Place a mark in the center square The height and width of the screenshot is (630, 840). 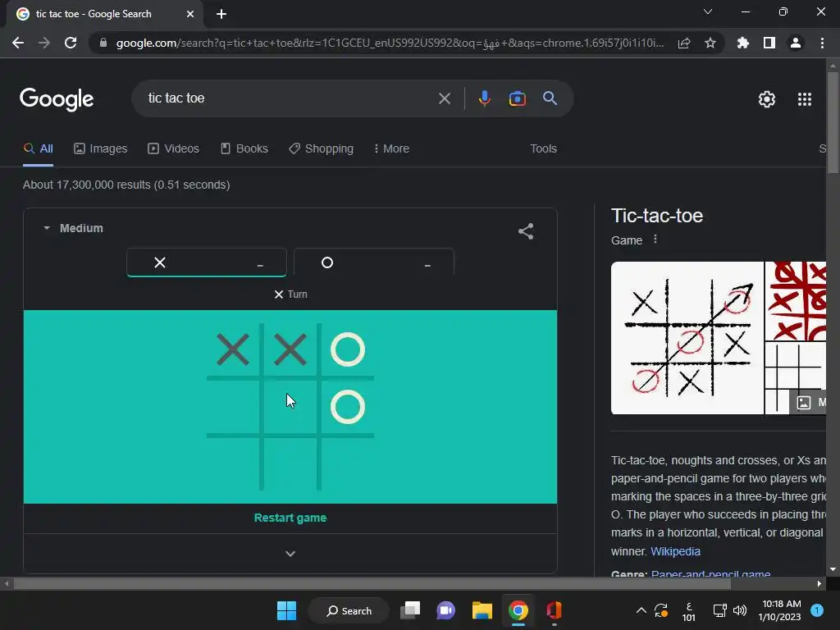(x=290, y=407)
